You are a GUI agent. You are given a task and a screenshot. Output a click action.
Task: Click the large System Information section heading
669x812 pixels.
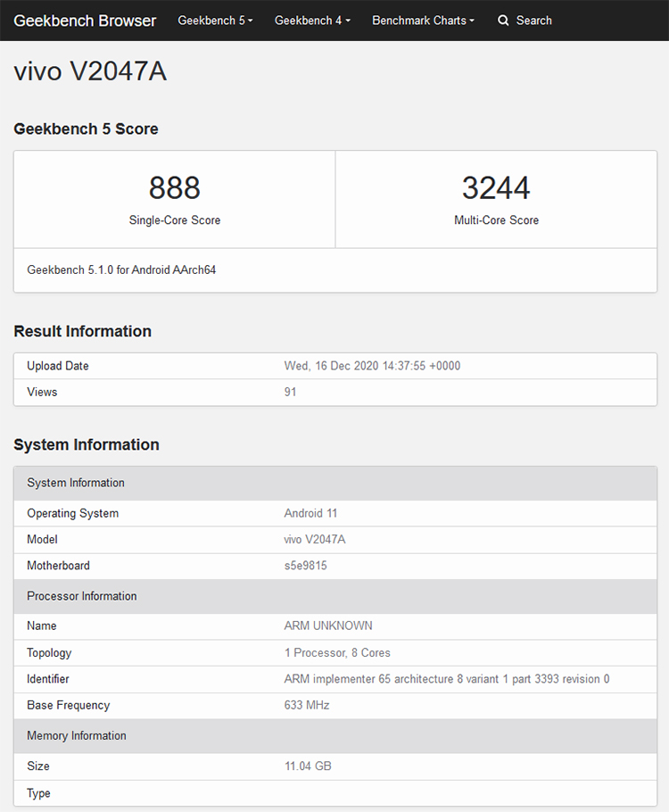(x=86, y=445)
